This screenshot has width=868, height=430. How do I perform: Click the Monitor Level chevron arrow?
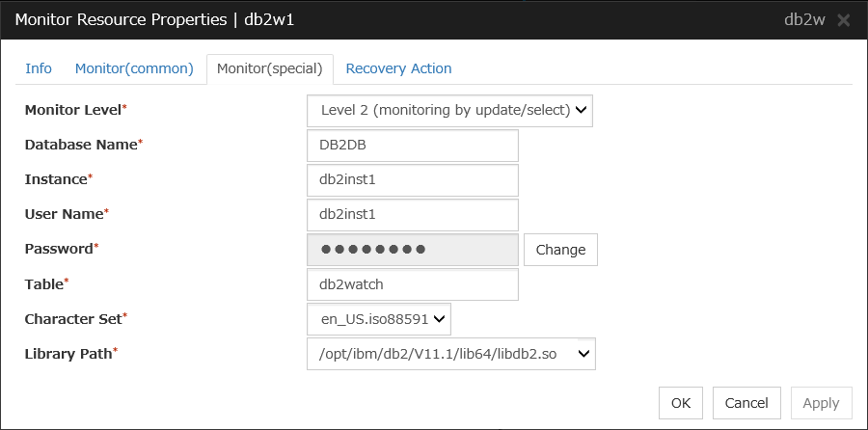[x=581, y=110]
